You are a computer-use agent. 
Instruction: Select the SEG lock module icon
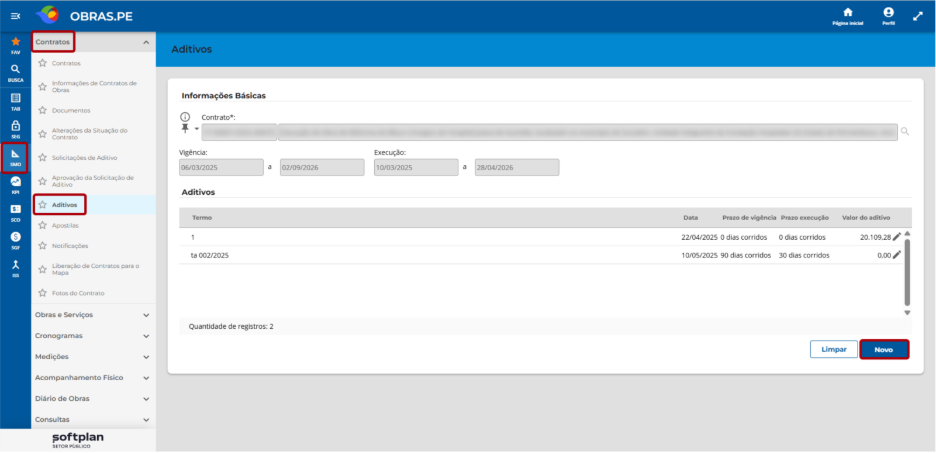16,126
